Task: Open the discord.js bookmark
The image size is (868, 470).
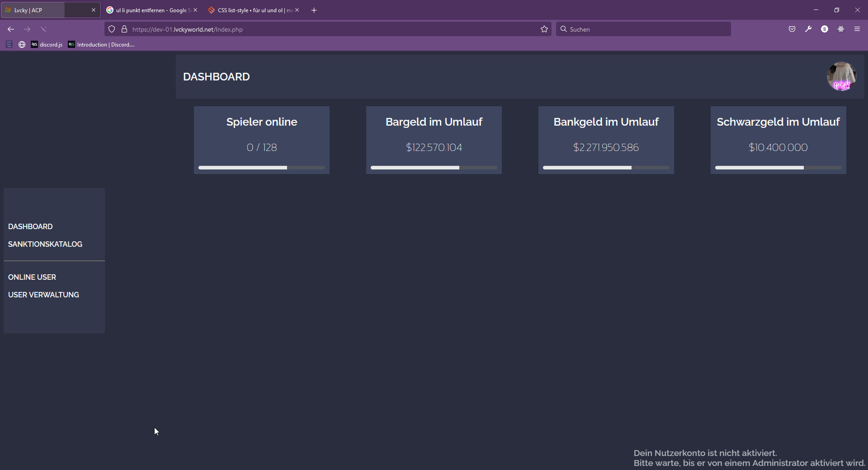Action: tap(47, 45)
